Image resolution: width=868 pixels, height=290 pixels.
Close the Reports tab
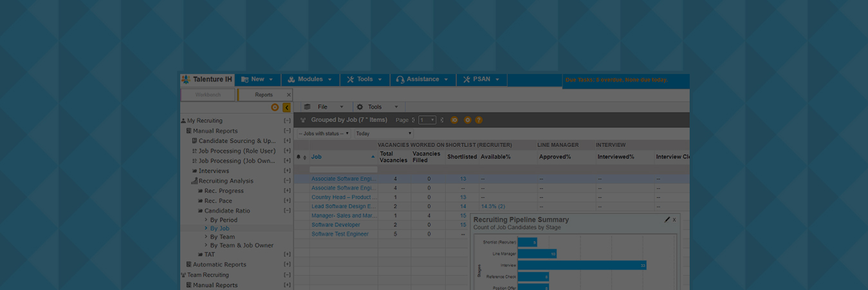tap(288, 95)
